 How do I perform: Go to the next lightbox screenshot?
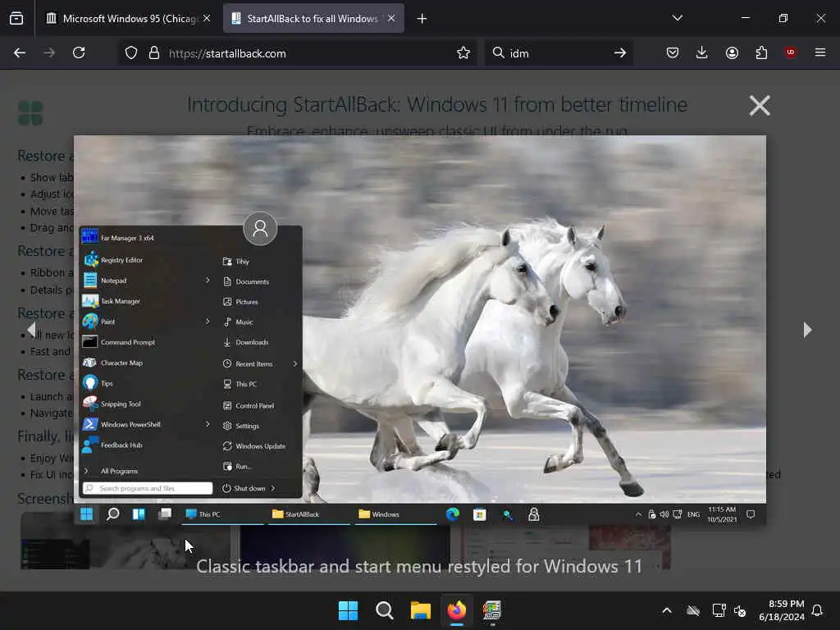pyautogui.click(x=807, y=330)
